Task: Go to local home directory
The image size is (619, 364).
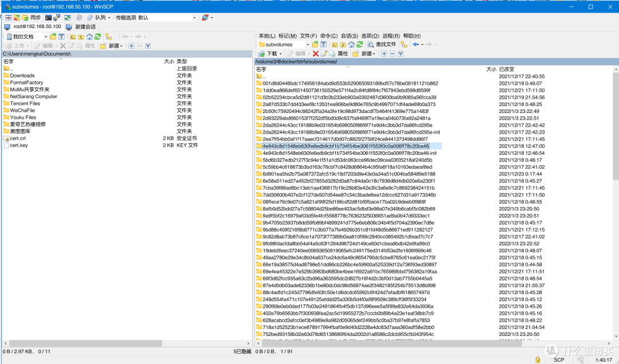Action: (x=89, y=37)
